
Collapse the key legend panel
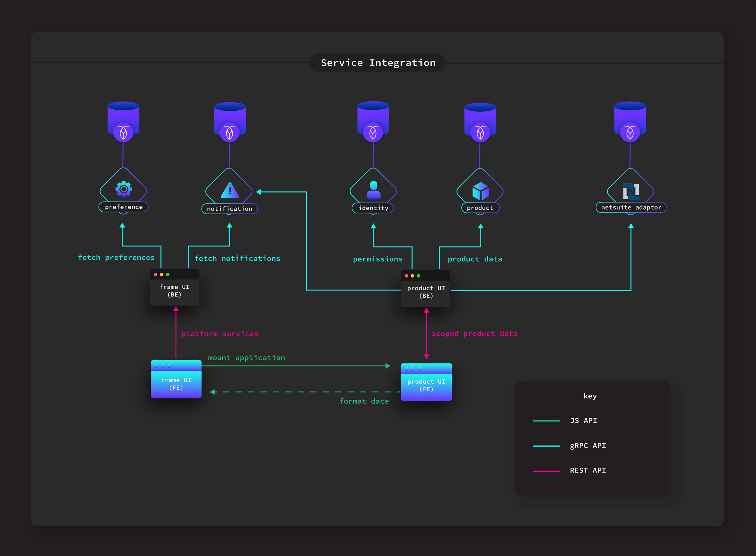click(590, 434)
